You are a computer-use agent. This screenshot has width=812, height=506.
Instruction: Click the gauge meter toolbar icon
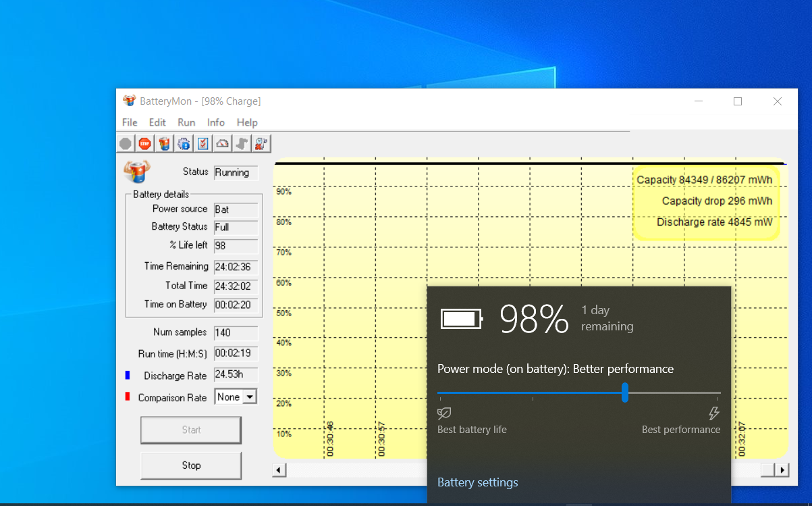click(x=222, y=143)
